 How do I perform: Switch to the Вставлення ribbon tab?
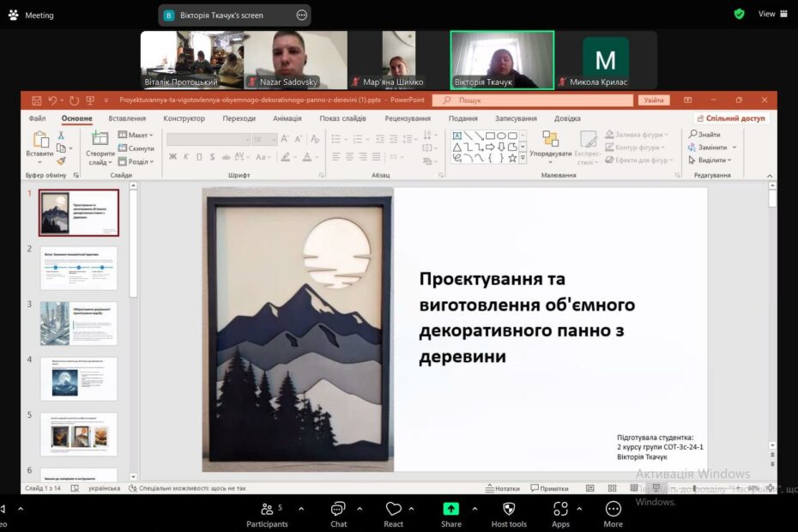click(x=127, y=118)
